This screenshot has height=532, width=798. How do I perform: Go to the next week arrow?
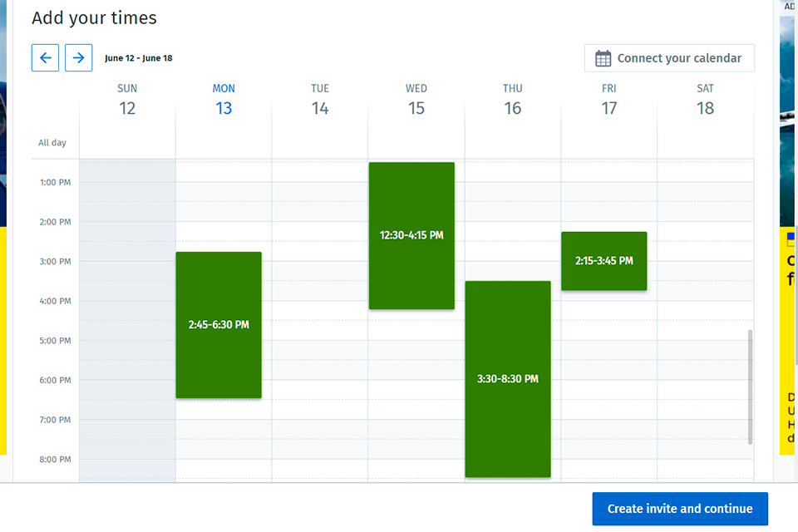(x=78, y=58)
